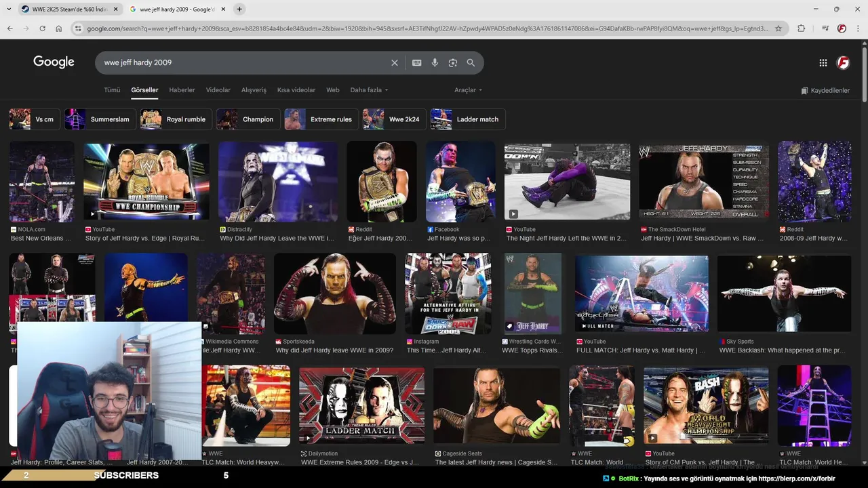Open the Wikimedia Commons Jeff Hardy file link
The height and width of the screenshot is (488, 868).
231,350
